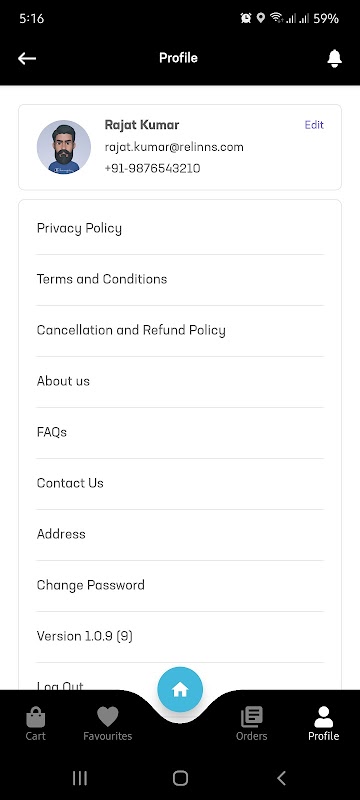This screenshot has height=800, width=360.
Task: Tap Rajat Kumar's avatar picture
Action: [64, 147]
